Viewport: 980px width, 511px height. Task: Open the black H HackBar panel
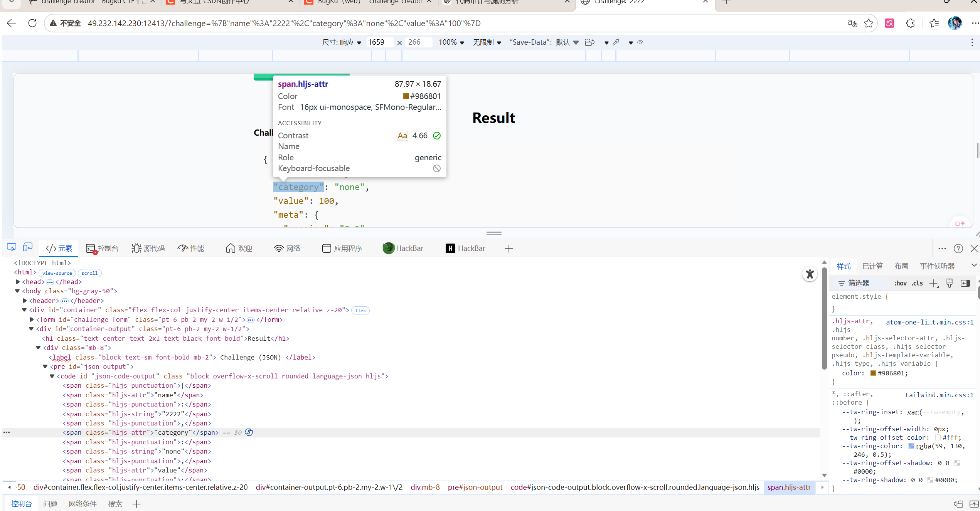coord(465,249)
